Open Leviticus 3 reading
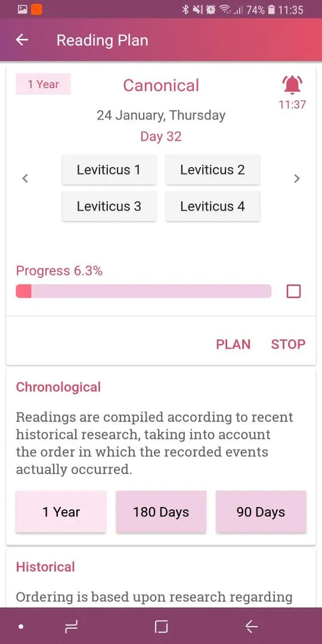This screenshot has width=322, height=644. [109, 206]
